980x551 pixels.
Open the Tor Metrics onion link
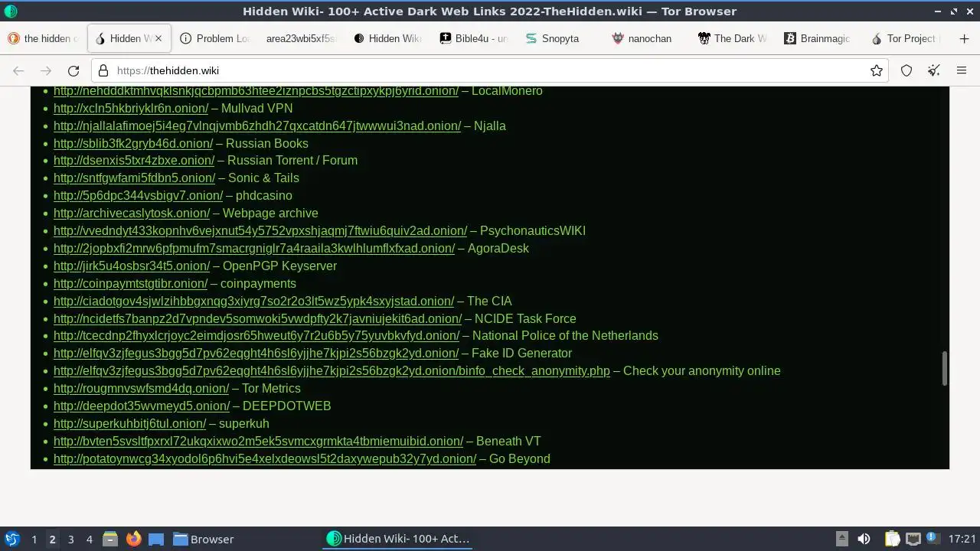click(141, 389)
